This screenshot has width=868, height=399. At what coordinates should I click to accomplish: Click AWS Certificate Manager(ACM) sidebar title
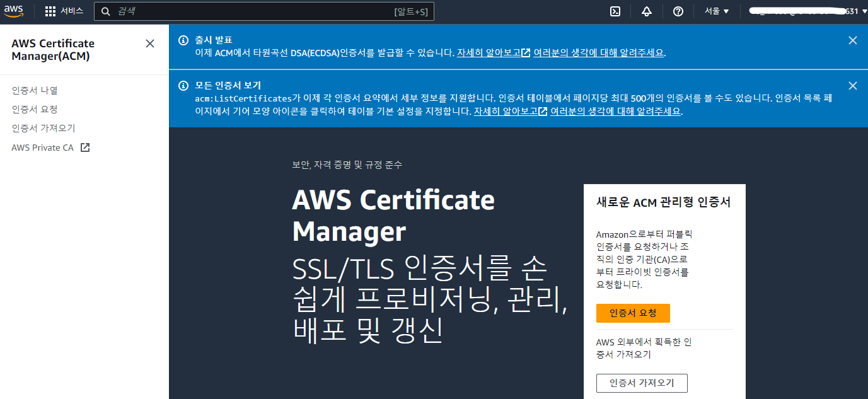(53, 50)
